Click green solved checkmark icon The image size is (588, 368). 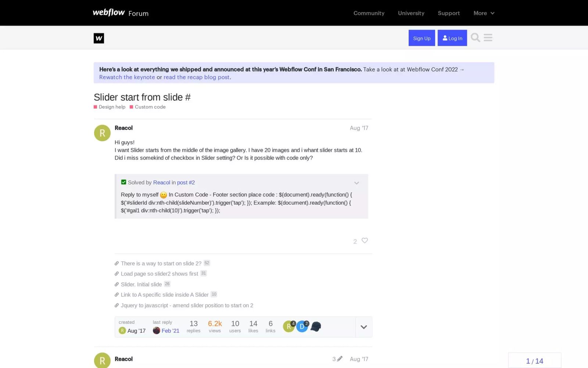[123, 182]
